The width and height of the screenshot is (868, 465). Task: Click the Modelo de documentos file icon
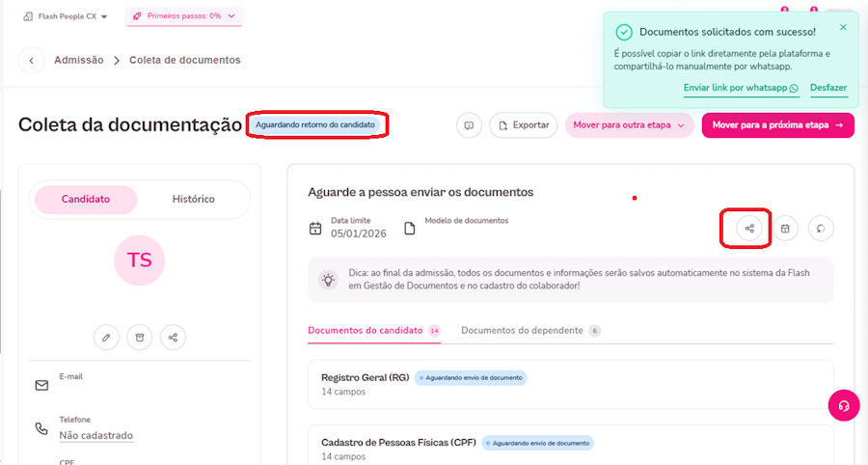[409, 228]
